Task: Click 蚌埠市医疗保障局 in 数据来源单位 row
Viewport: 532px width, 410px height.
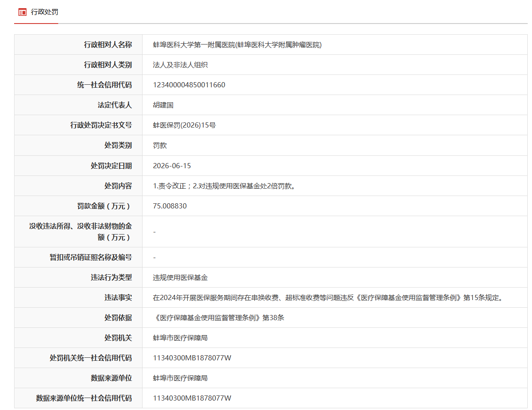Action: tap(180, 378)
